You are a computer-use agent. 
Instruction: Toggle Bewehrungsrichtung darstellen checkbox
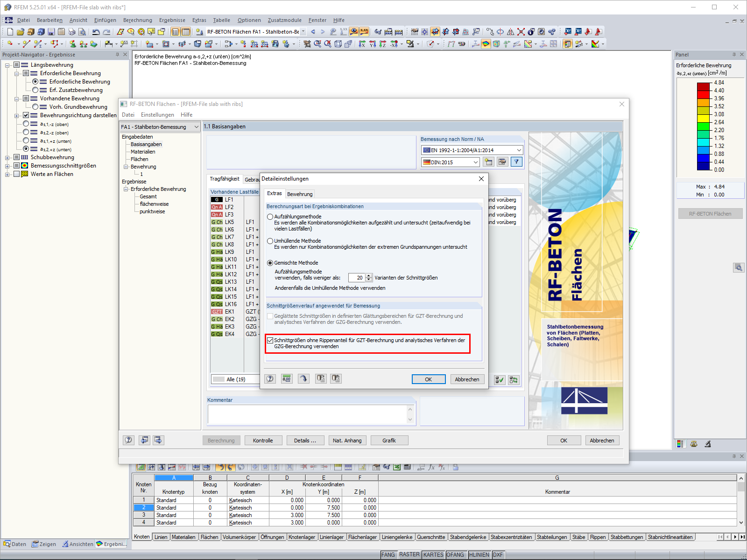(26, 115)
